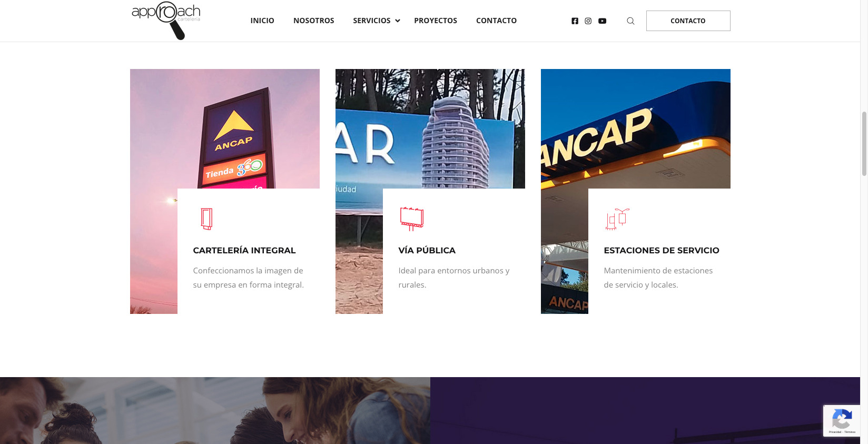Open the Proyectos menu item
This screenshot has height=444, width=868.
(x=436, y=21)
